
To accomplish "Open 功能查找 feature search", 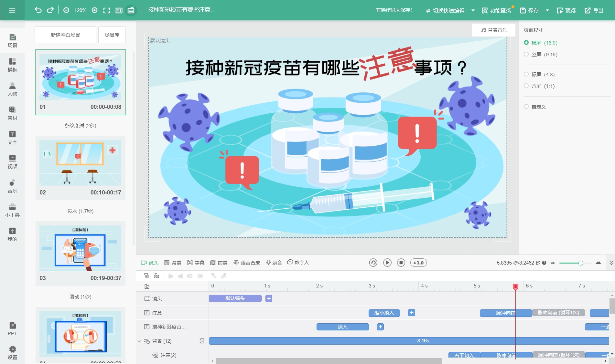I will tap(496, 10).
